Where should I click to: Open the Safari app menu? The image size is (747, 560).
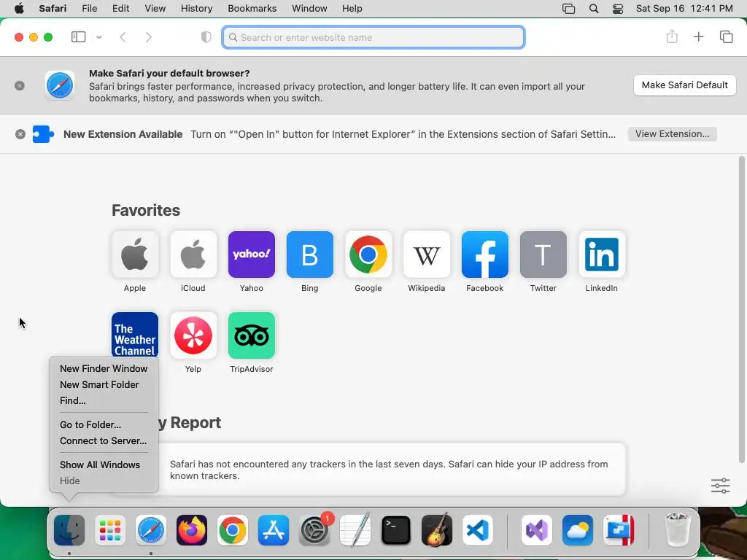(53, 9)
